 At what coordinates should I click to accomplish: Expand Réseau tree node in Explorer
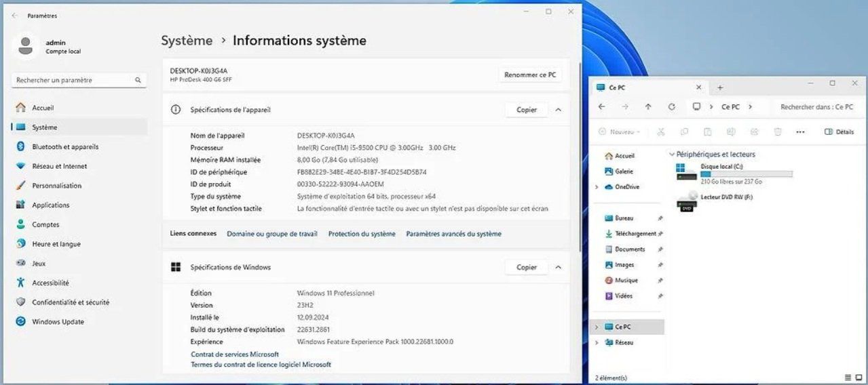[597, 343]
